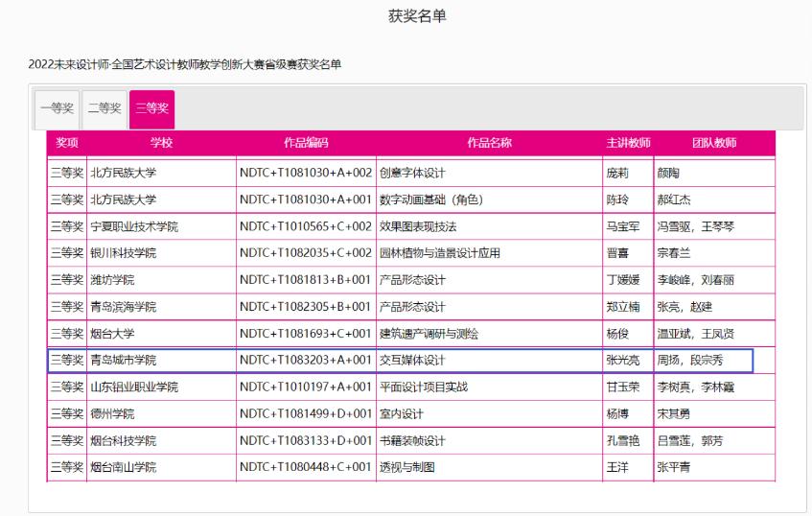Select code NDTC+T1083203+A+001
The image size is (812, 516).
coord(306,360)
